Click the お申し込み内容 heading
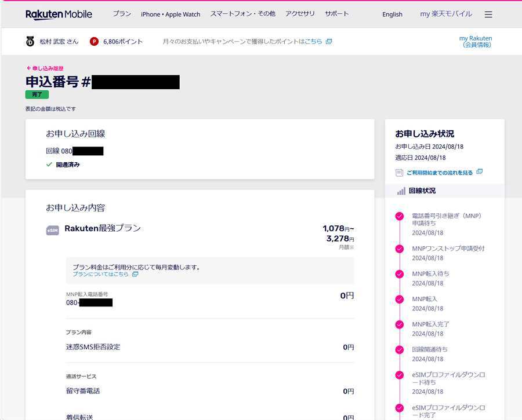Screen dimensions: 522x420 coord(75,208)
